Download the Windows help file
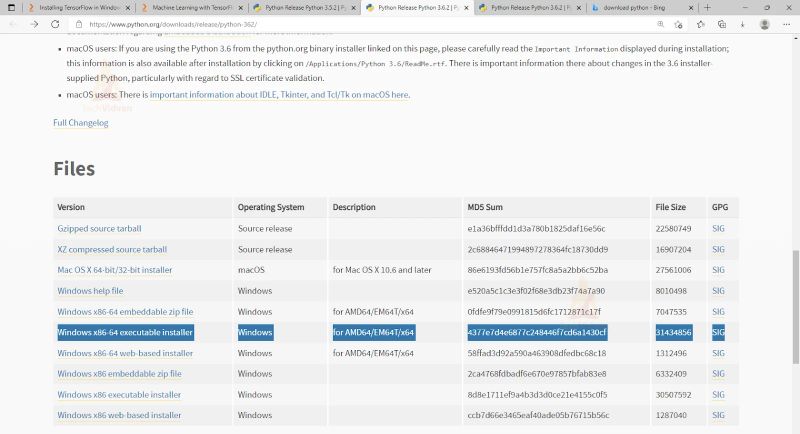Screen dimensions: 800x434 tap(90, 291)
